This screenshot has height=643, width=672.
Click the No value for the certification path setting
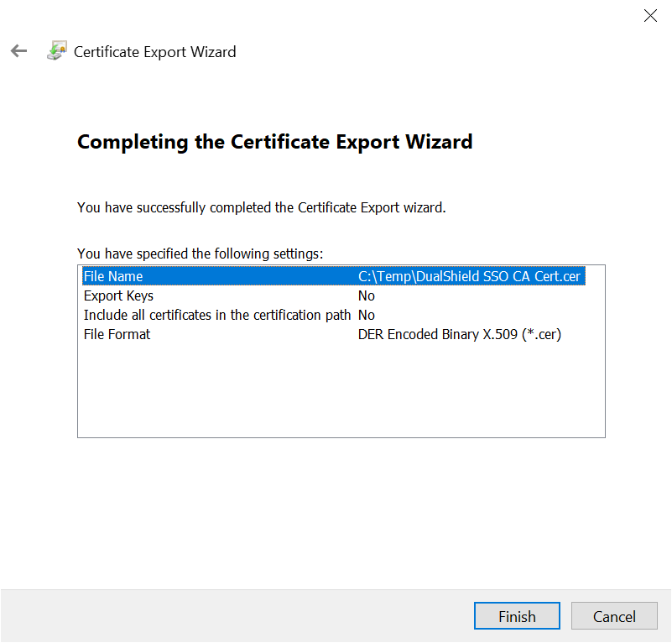(367, 315)
